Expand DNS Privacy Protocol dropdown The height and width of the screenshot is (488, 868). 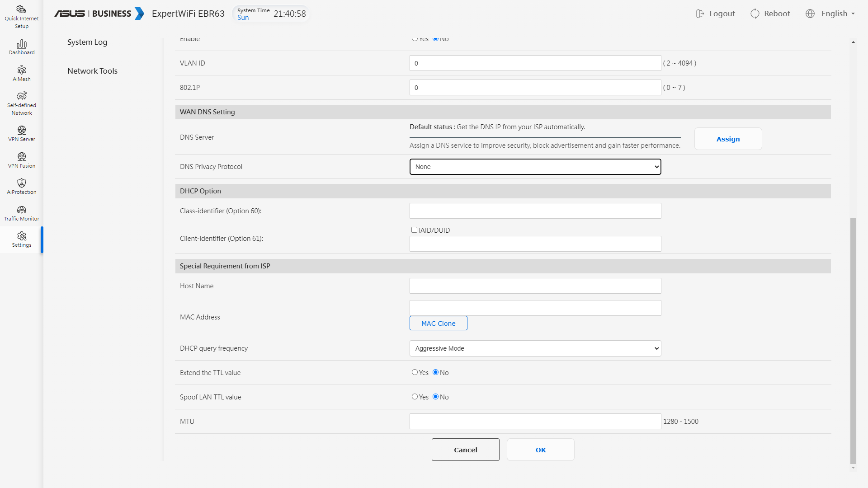(535, 167)
